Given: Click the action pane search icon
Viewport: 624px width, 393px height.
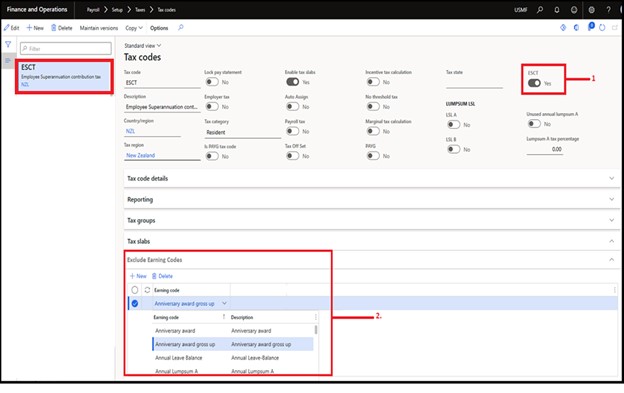Looking at the screenshot, I should pos(181,27).
